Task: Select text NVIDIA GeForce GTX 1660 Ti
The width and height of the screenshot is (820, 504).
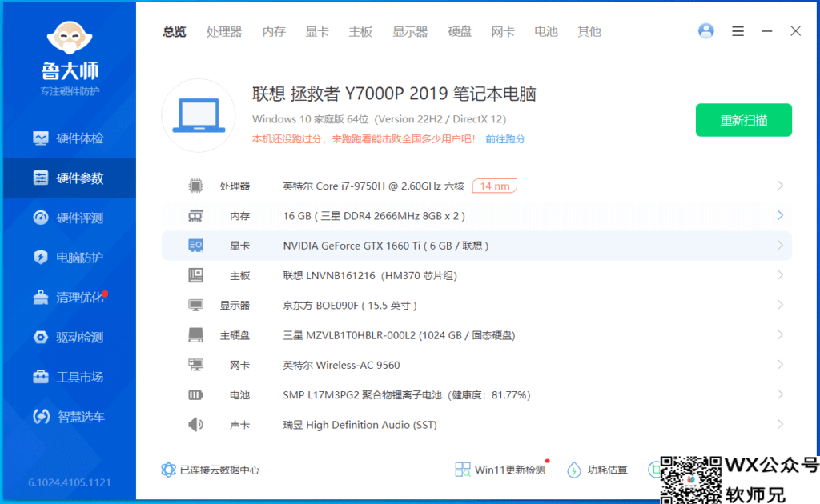Action: tap(352, 246)
